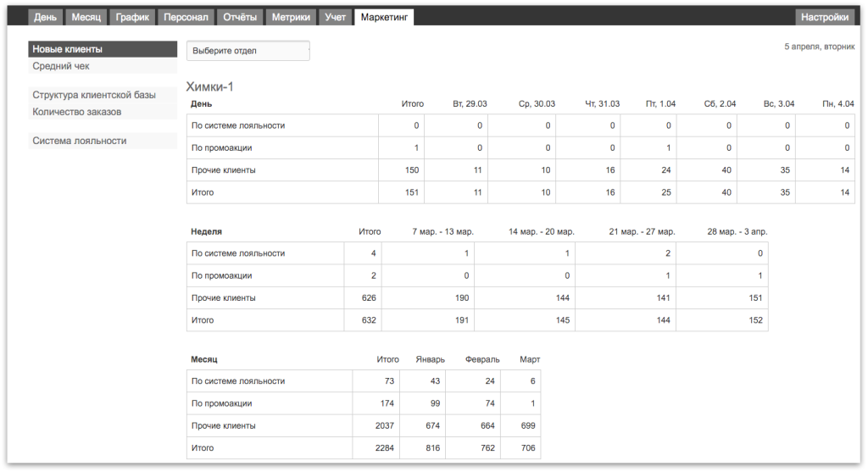
Task: Click the 699 value in Март column
Action: 528,425
